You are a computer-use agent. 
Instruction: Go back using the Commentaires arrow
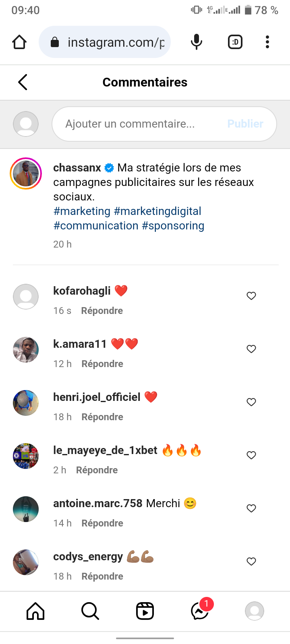(23, 82)
